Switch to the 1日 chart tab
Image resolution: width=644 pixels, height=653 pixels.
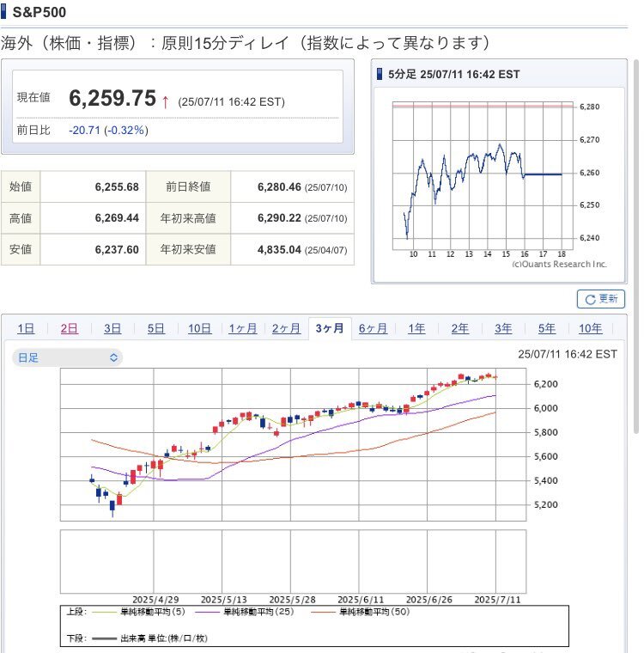tap(26, 328)
